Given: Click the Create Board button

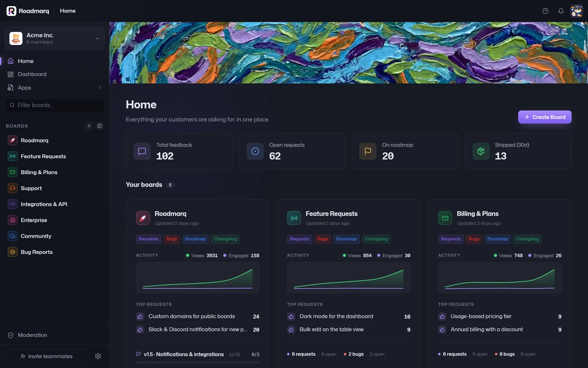Looking at the screenshot, I should tap(545, 117).
